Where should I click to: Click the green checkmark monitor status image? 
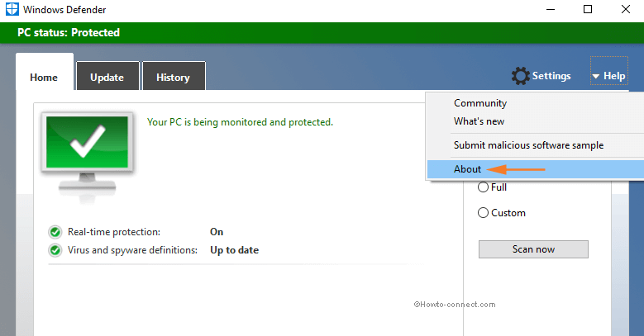(87, 157)
